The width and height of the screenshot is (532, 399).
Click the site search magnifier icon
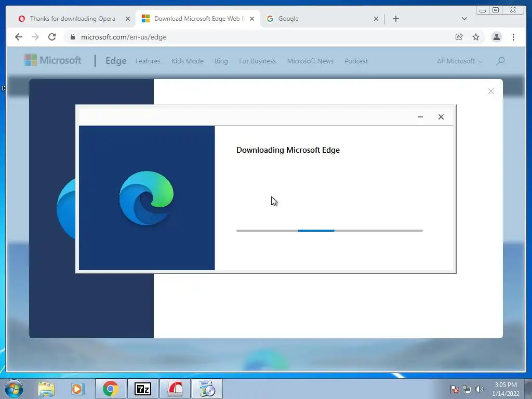pyautogui.click(x=500, y=61)
